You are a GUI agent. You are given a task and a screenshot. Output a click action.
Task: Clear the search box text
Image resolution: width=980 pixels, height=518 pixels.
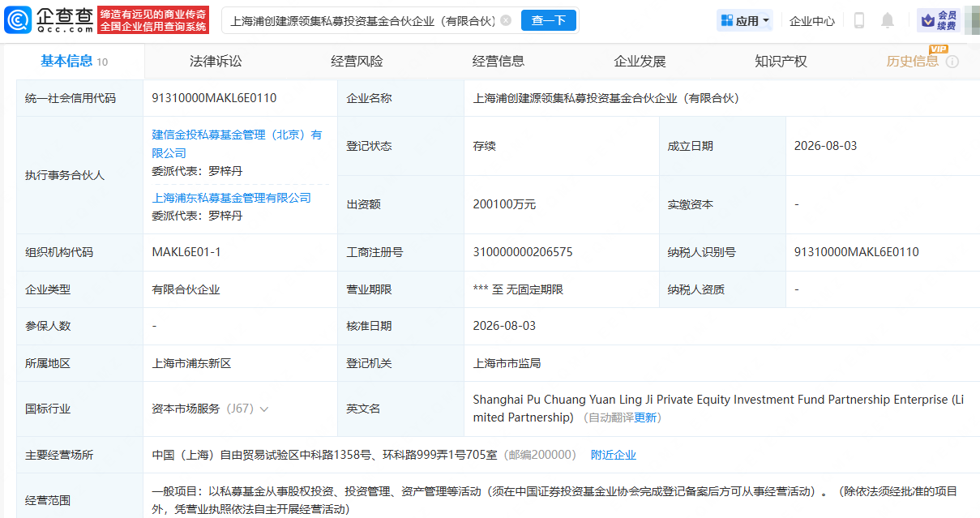[506, 20]
